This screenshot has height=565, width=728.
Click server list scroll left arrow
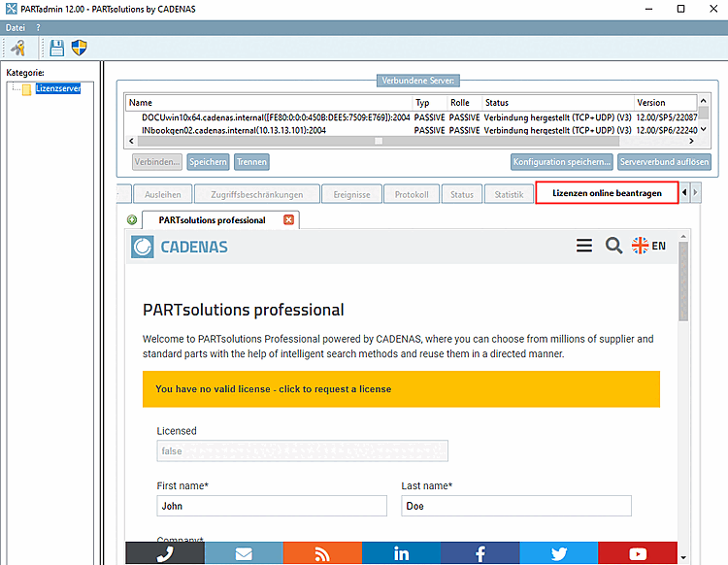pyautogui.click(x=131, y=141)
